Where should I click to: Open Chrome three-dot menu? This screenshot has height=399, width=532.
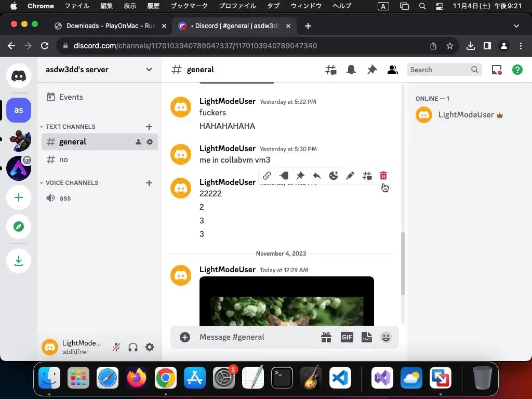click(521, 46)
